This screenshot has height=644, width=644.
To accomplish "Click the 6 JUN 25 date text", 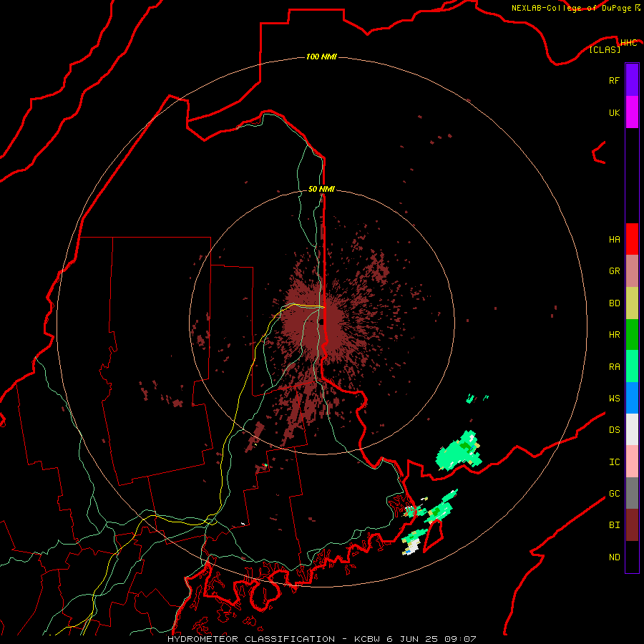I will (412, 639).
